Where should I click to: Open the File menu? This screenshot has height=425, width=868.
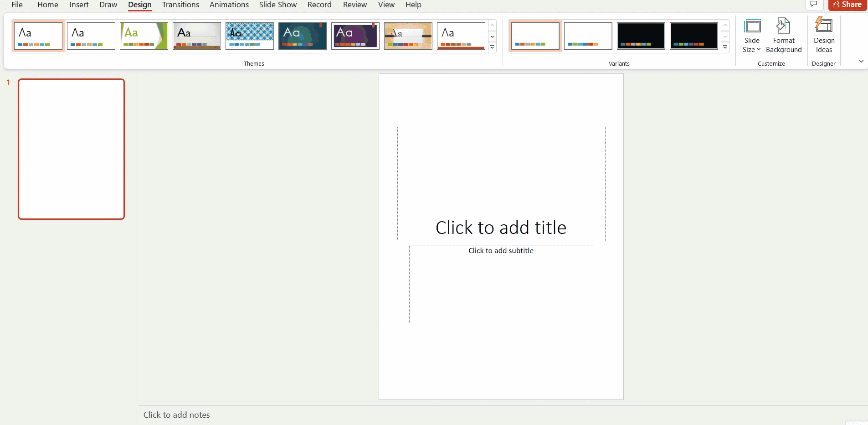tap(17, 5)
